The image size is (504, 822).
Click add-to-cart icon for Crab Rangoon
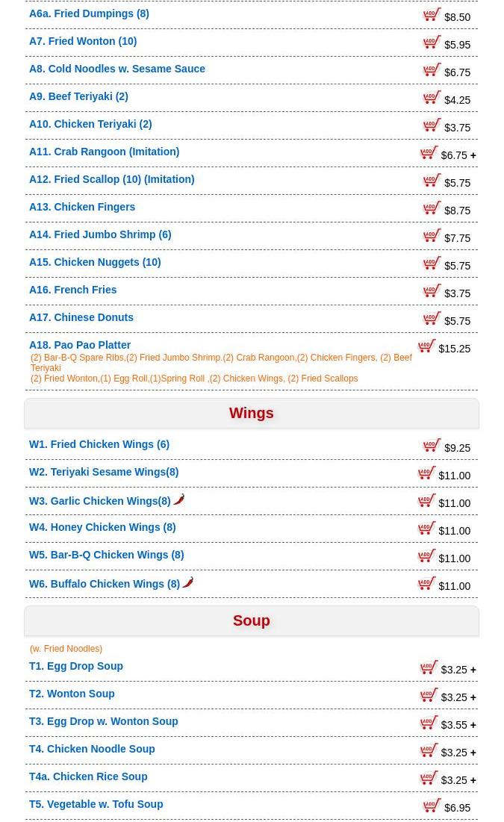point(429,152)
